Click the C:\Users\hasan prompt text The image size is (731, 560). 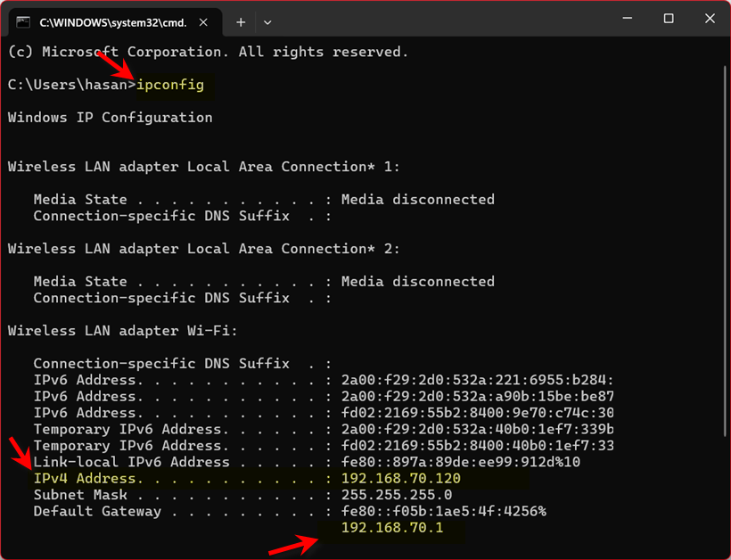click(x=71, y=85)
